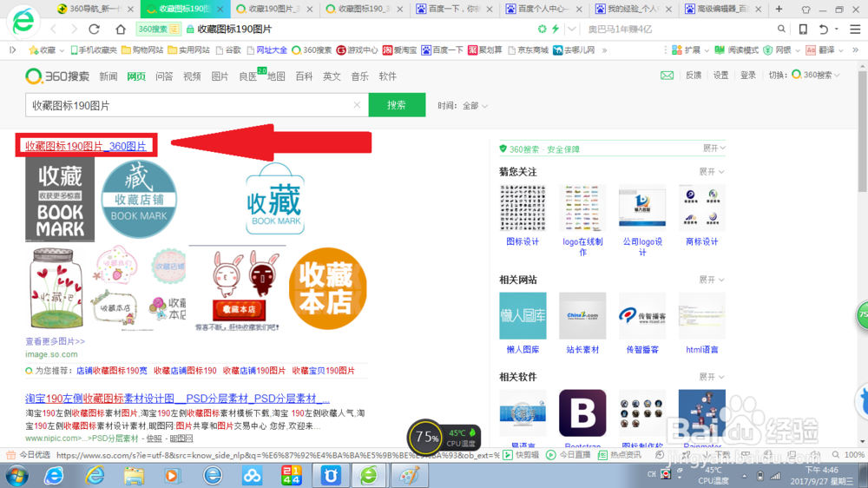Screen dimensions: 868x488
Task: Expand the 相关软件 section
Action: [712, 377]
